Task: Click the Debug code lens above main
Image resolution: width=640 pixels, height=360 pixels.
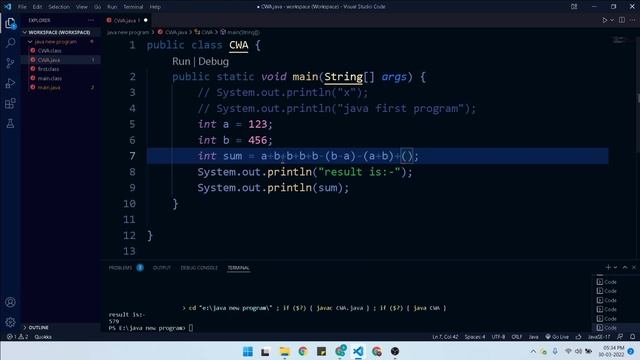Action: 213,61
